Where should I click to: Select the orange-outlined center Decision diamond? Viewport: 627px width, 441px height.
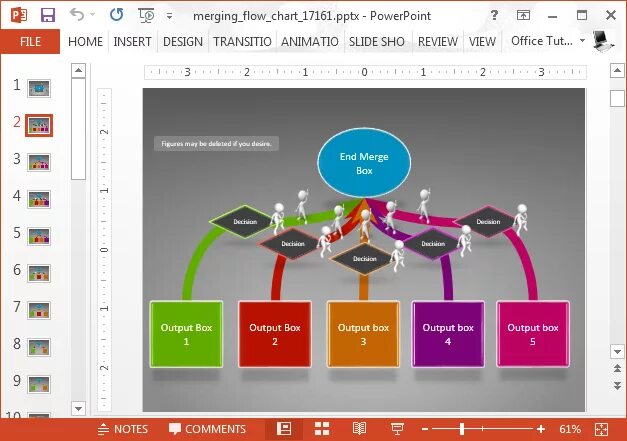coord(364,259)
